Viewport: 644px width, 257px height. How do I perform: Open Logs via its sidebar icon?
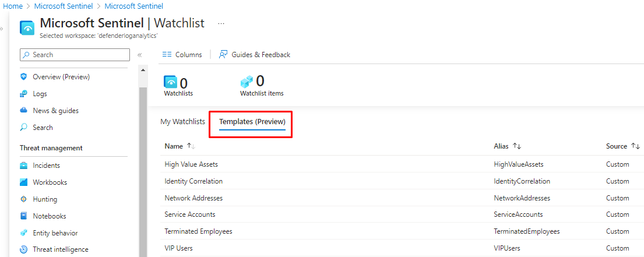(x=24, y=94)
